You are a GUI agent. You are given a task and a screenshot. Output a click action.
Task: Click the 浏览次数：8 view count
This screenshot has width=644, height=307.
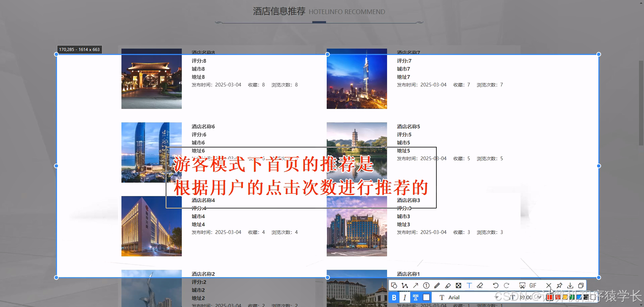[284, 85]
